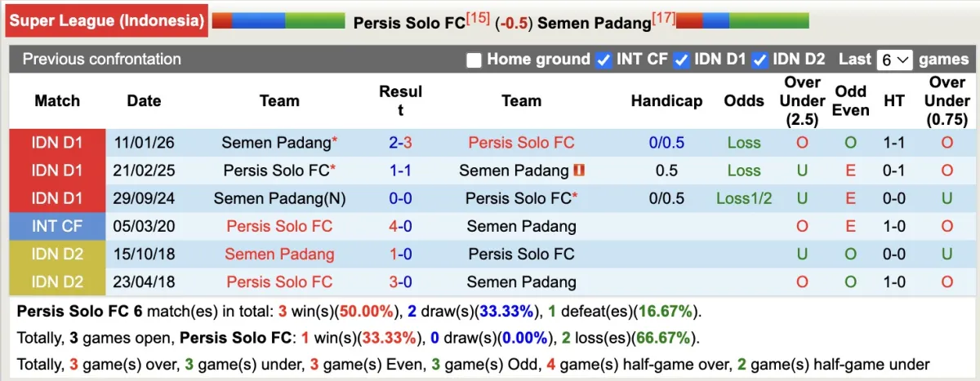Open the 2-3 result from 11/01/26
980x381 pixels.
click(400, 143)
